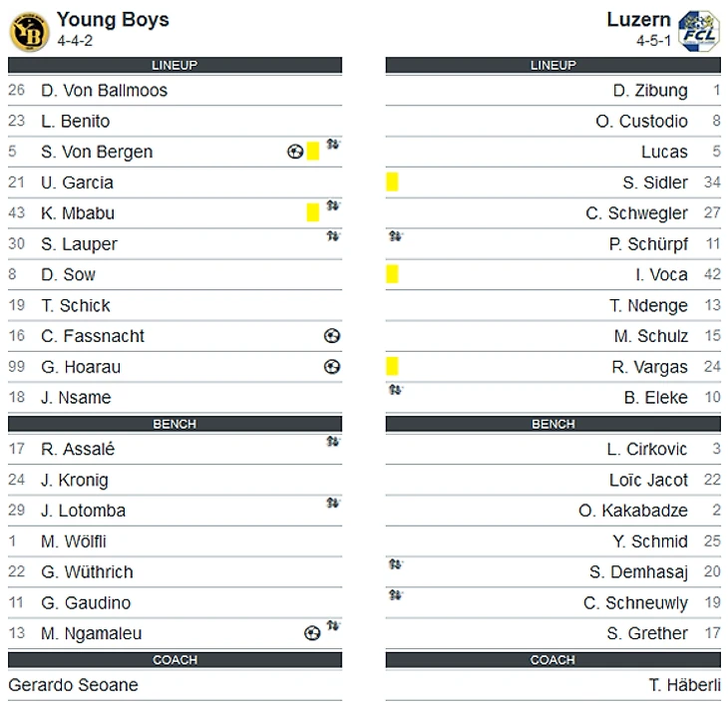The width and height of the screenshot is (728, 704).
Task: Click S. Lauper's substitution arrows icon
Action: 333,236
